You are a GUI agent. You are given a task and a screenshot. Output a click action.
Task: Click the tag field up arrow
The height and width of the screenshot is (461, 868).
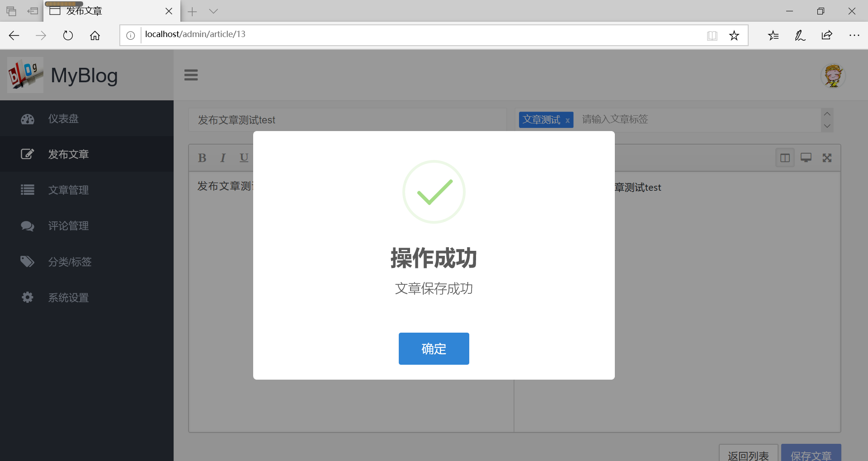827,114
